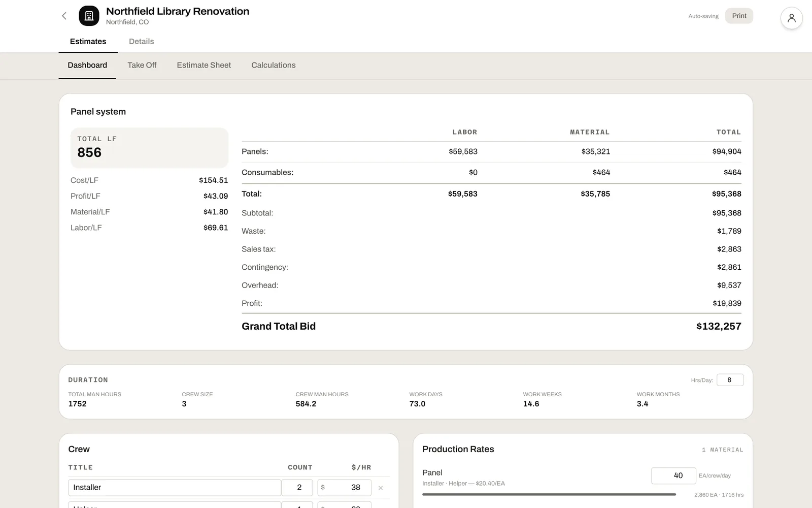Click Total Man Hours value 1752
The image size is (812, 508).
point(78,404)
